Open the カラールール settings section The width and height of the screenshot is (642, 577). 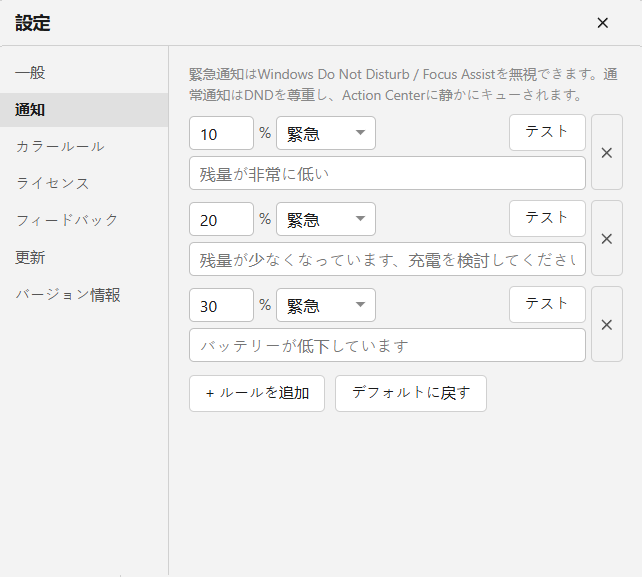click(84, 147)
